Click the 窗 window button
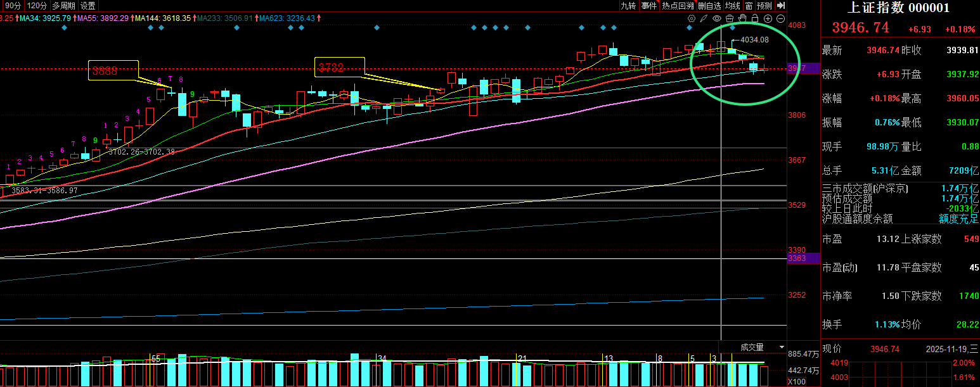The image size is (980, 387). (x=749, y=6)
